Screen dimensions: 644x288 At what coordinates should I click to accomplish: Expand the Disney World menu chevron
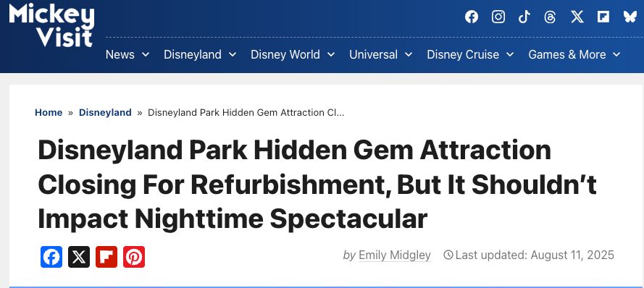(331, 54)
